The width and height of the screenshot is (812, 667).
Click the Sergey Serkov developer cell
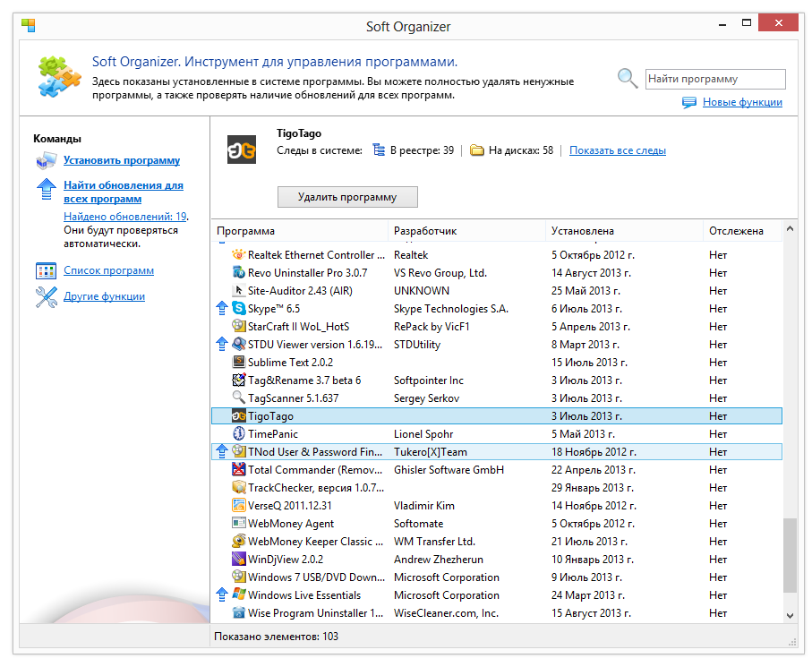click(426, 398)
